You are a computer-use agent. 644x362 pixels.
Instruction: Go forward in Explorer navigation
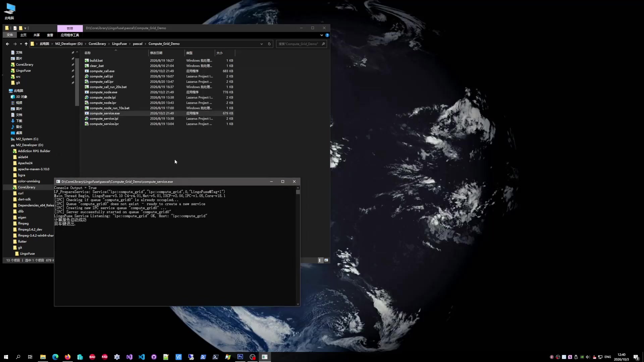click(x=15, y=44)
